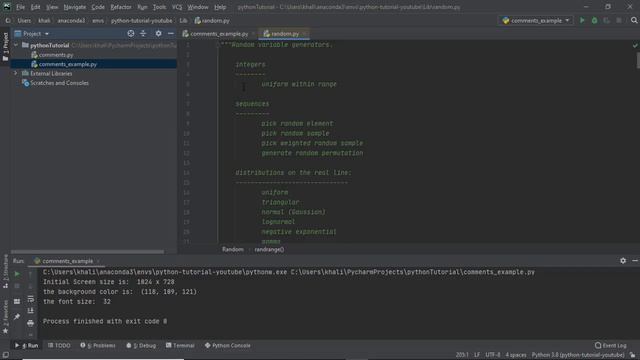This screenshot has height=360, width=640.
Task: Open the Refactor menu
Action: pyautogui.click(x=121, y=7)
